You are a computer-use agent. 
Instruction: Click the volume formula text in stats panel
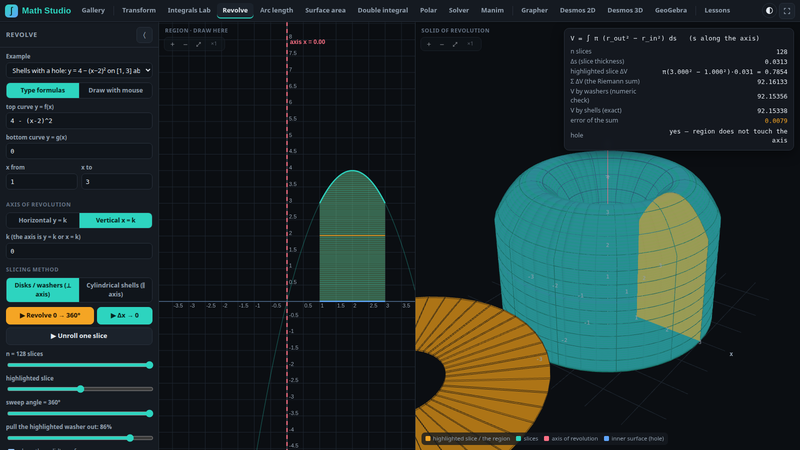point(665,38)
